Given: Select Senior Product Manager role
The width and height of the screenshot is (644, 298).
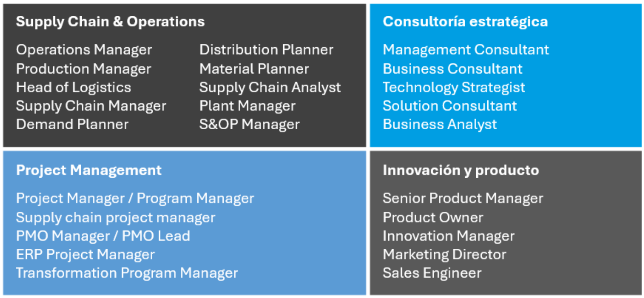Looking at the screenshot, I should [463, 198].
